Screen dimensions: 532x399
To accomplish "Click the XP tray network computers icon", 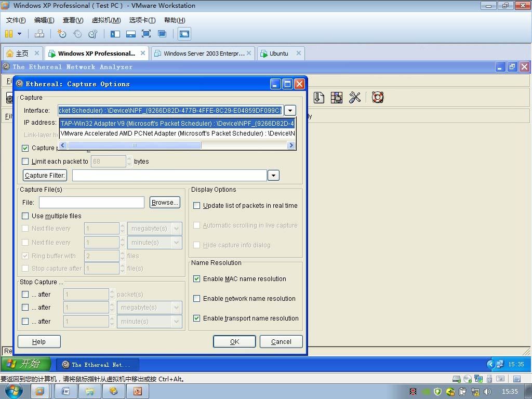I will coord(500,364).
